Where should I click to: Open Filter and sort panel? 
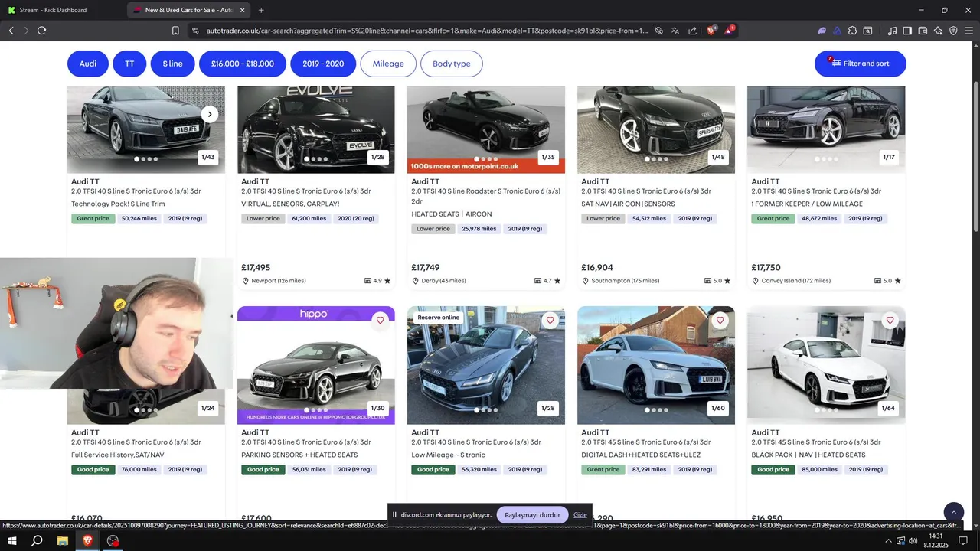(x=861, y=64)
